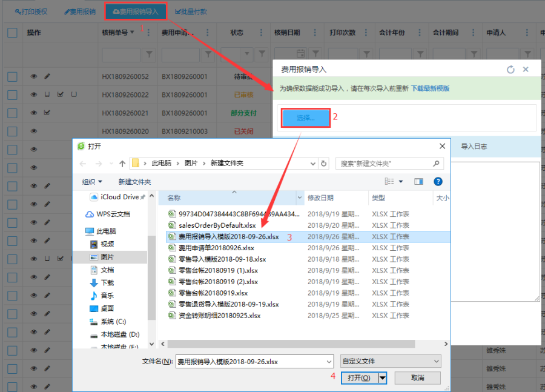Click the 下载最新模版 link
The image size is (545, 392).
(x=430, y=88)
